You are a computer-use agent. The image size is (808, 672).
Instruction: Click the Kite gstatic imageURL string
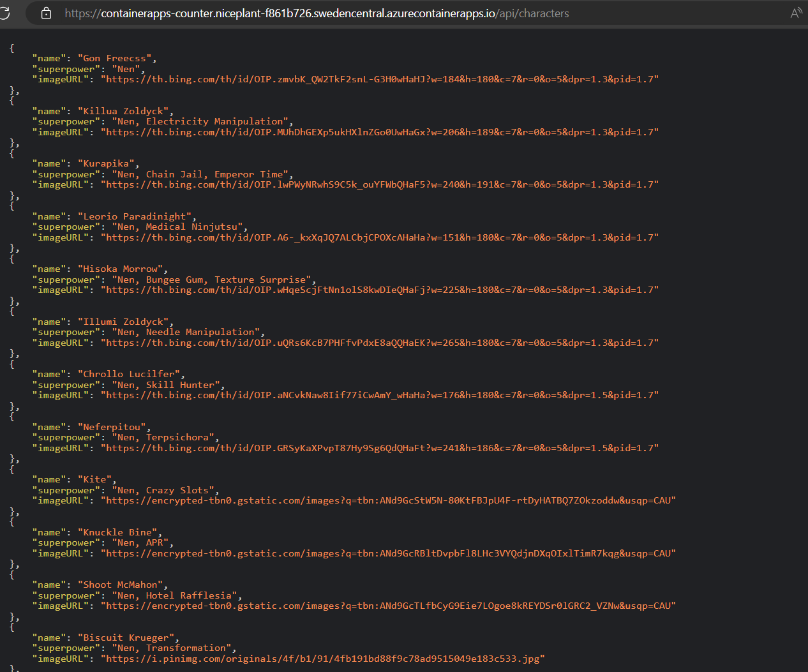pos(388,500)
